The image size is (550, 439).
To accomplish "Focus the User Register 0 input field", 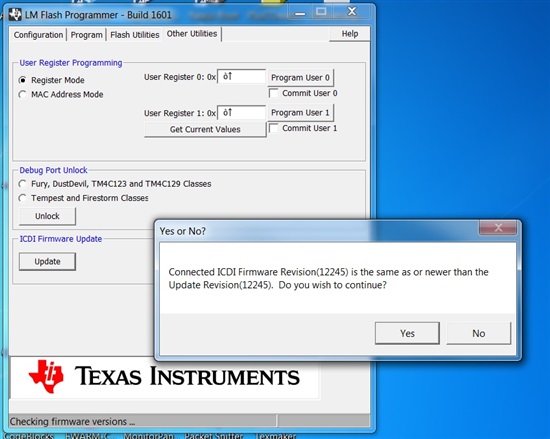I will click(241, 76).
